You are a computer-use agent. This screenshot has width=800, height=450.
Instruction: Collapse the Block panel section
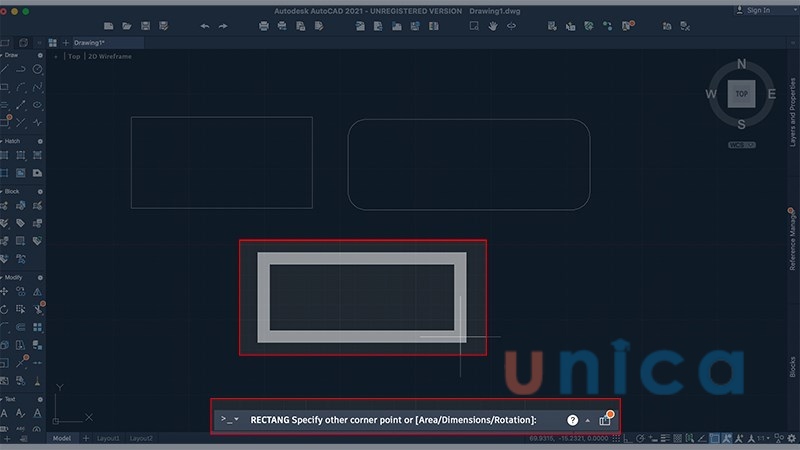(2, 192)
